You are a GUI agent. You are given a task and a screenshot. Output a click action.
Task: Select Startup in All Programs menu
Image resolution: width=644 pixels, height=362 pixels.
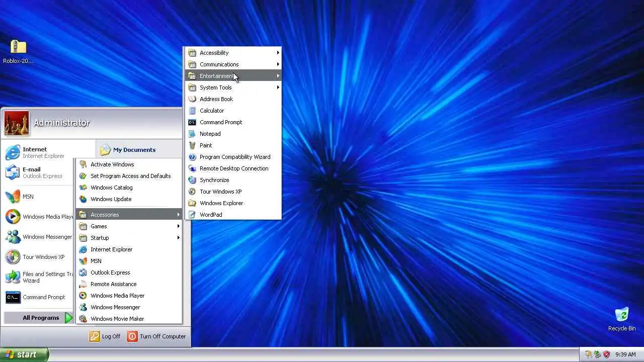pos(129,238)
